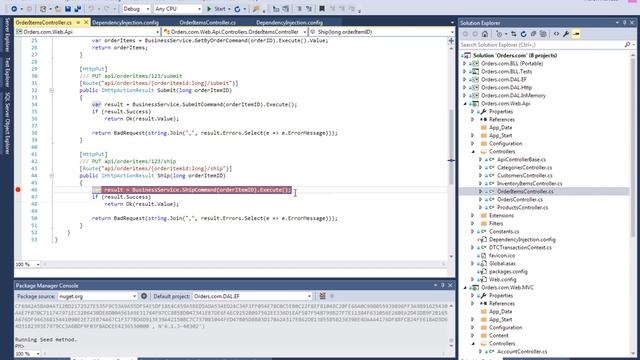This screenshot has height=360, width=640.
Task: Click the green Start debugging button
Action: click(216, 9)
